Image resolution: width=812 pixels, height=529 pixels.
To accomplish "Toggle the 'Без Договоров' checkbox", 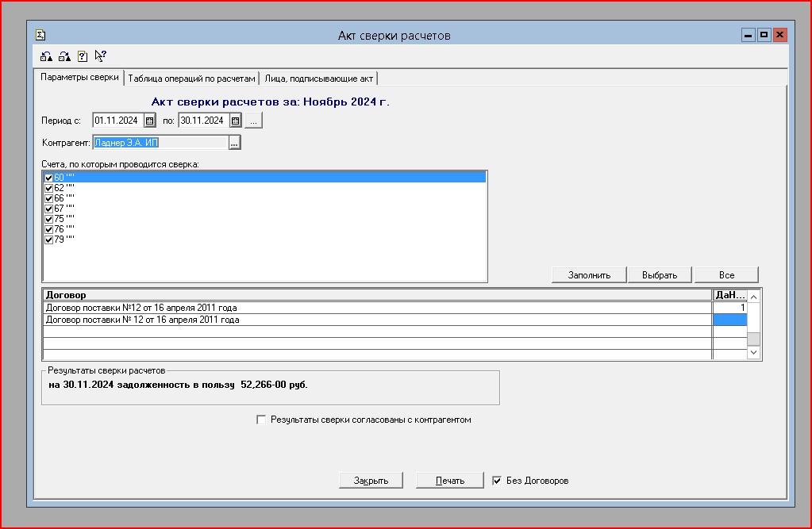I will coord(497,481).
